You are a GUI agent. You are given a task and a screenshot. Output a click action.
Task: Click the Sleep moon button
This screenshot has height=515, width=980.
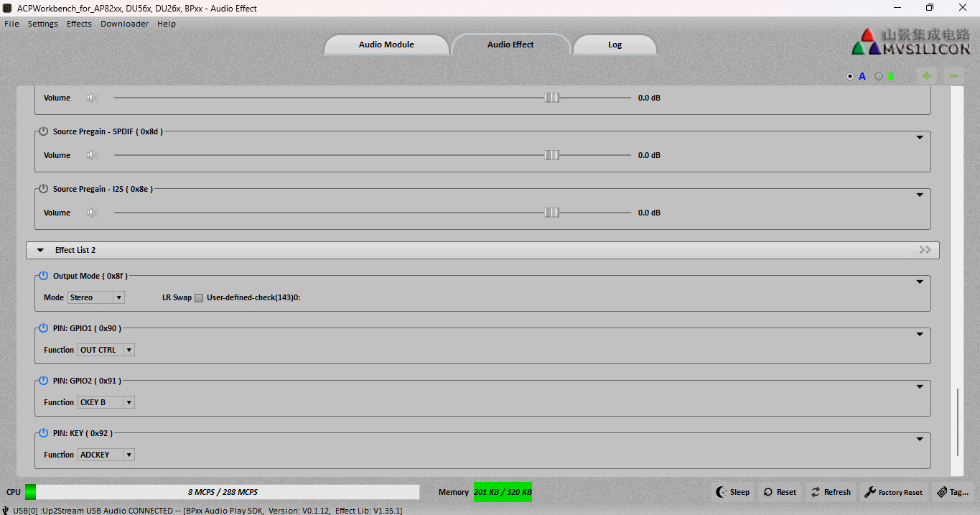732,492
